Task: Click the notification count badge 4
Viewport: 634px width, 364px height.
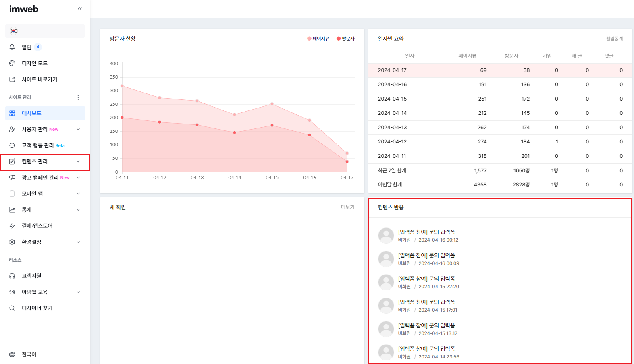Action: click(38, 47)
